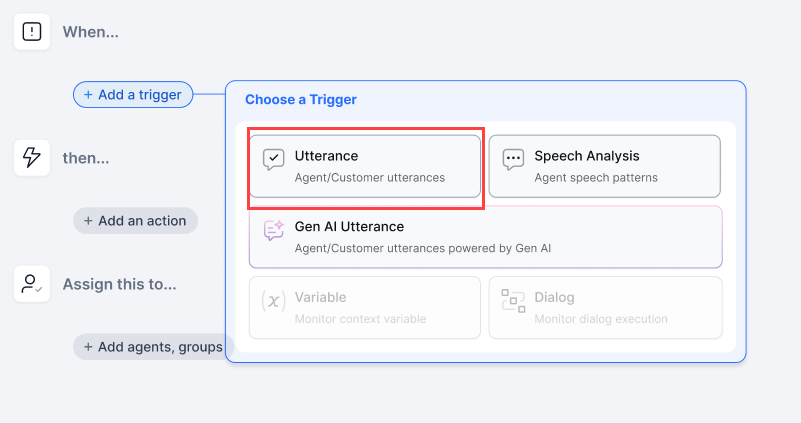This screenshot has width=801, height=423.
Task: Click the then... section label
Action: pyautogui.click(x=86, y=158)
